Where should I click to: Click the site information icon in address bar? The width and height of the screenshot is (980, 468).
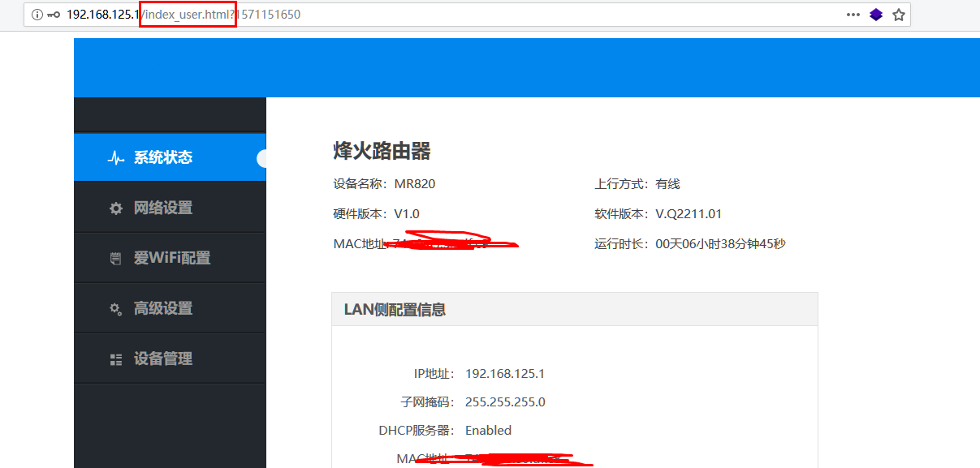pos(37,15)
